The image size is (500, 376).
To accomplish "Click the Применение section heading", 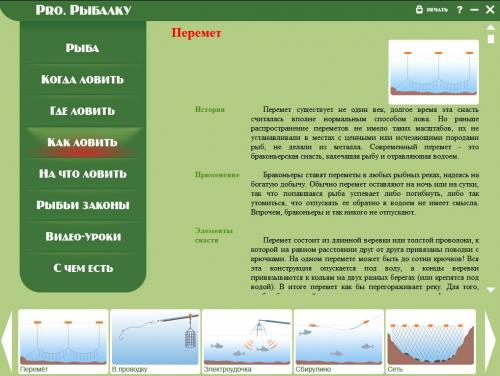I will (217, 175).
